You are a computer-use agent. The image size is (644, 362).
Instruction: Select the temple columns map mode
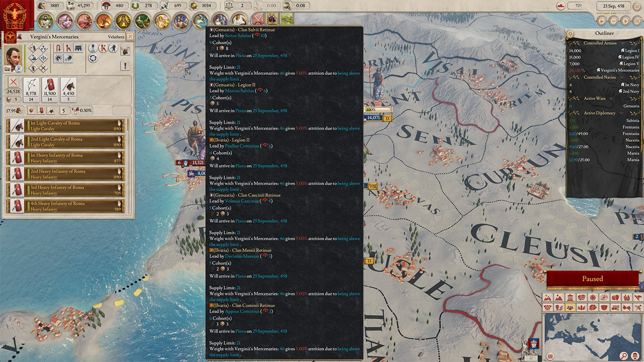tap(570, 297)
